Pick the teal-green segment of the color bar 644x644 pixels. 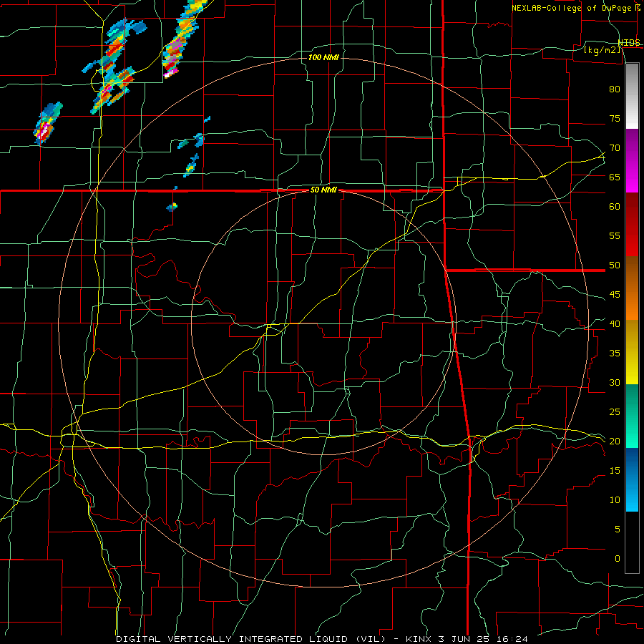point(632,416)
